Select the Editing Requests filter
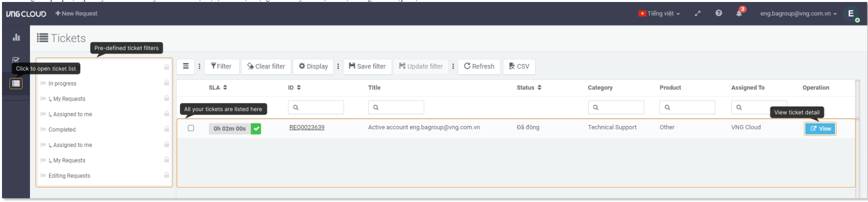The image size is (868, 202). pos(69,175)
